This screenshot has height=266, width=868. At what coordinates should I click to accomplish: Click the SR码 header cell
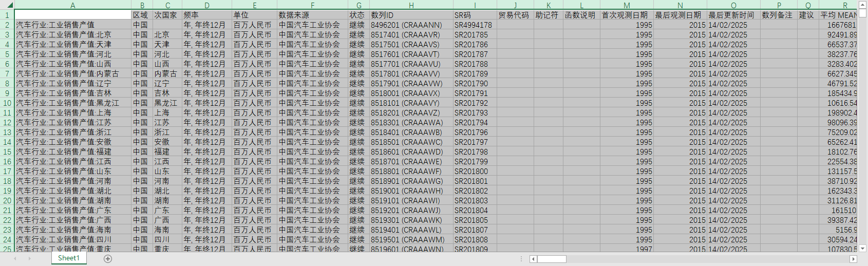tap(475, 15)
